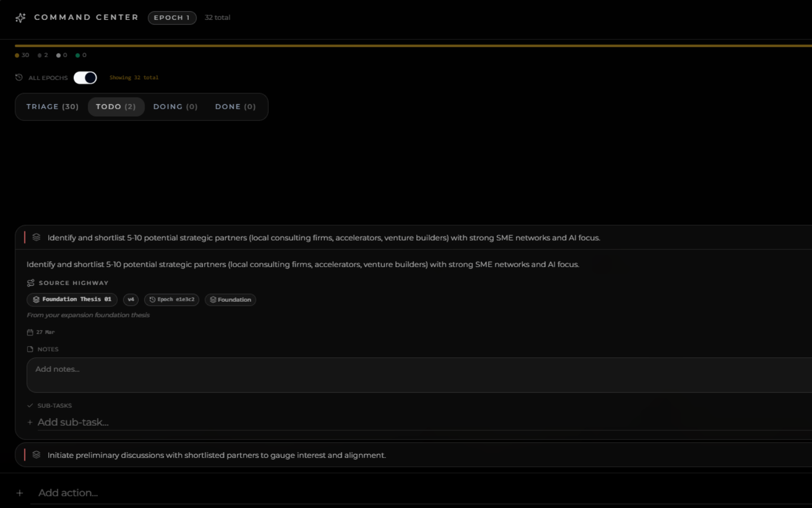Click the orange 30 triage count indicator
Screen dimensions: 812x508
coord(22,55)
